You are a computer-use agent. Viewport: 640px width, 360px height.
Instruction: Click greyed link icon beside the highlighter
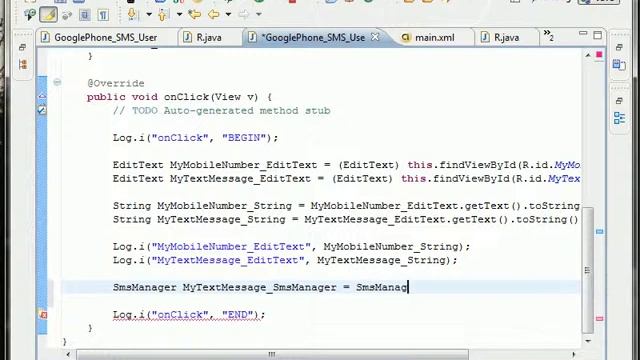tap(67, 15)
